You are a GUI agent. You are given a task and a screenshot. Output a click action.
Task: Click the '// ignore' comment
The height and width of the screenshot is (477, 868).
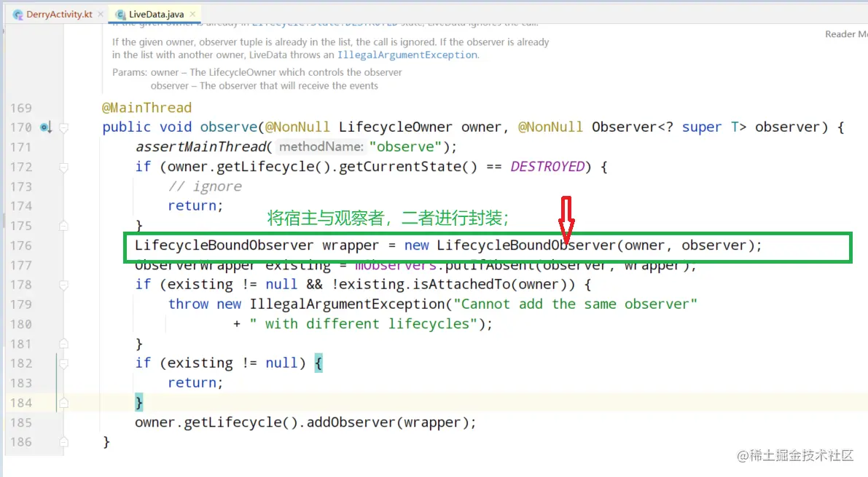pyautogui.click(x=205, y=186)
